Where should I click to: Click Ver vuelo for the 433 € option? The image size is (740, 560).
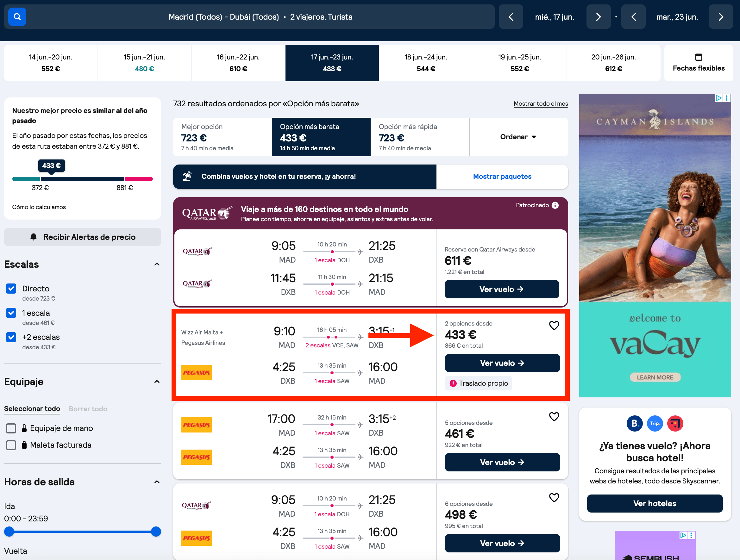pyautogui.click(x=502, y=363)
